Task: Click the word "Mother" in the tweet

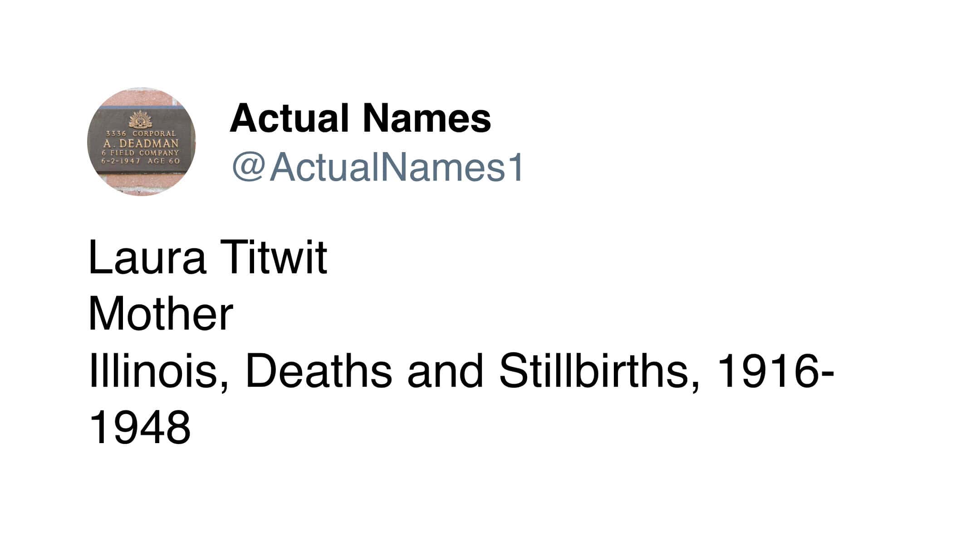Action: pyautogui.click(x=161, y=314)
